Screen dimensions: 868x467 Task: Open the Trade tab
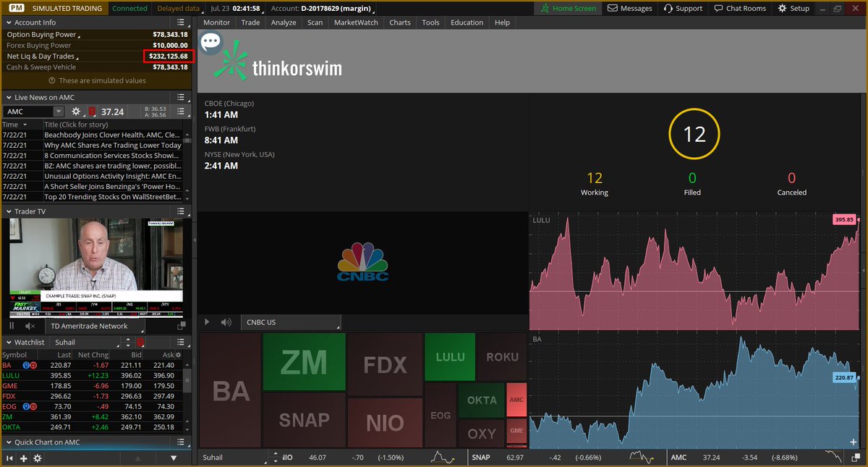(250, 22)
